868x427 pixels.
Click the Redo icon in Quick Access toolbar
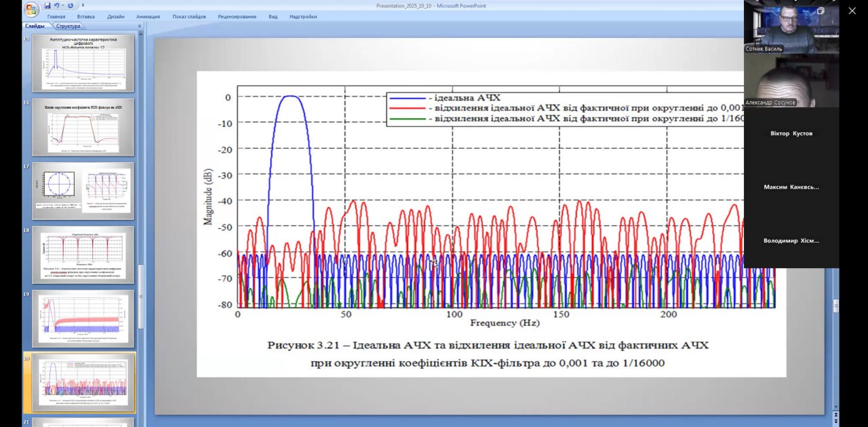click(71, 5)
